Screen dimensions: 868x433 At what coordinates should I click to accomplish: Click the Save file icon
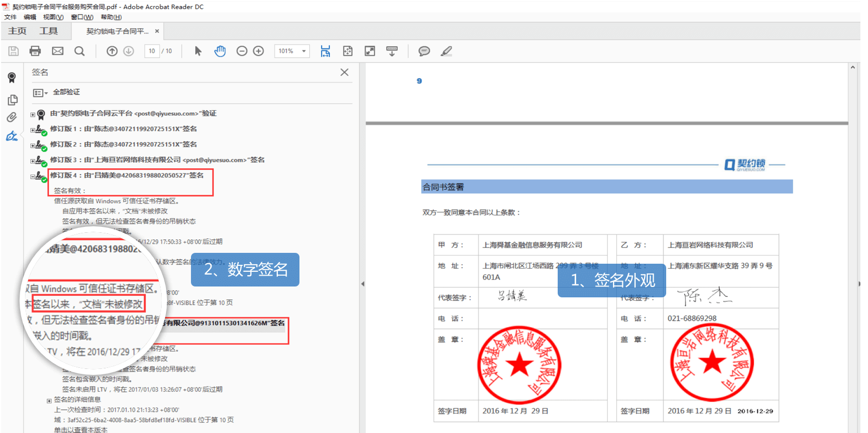pos(14,51)
